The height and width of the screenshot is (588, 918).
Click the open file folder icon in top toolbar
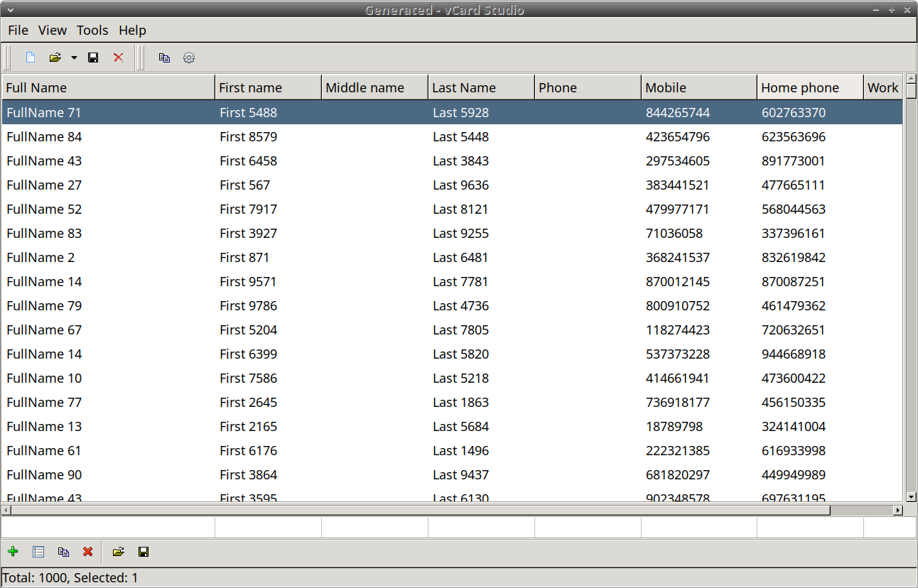pos(55,58)
